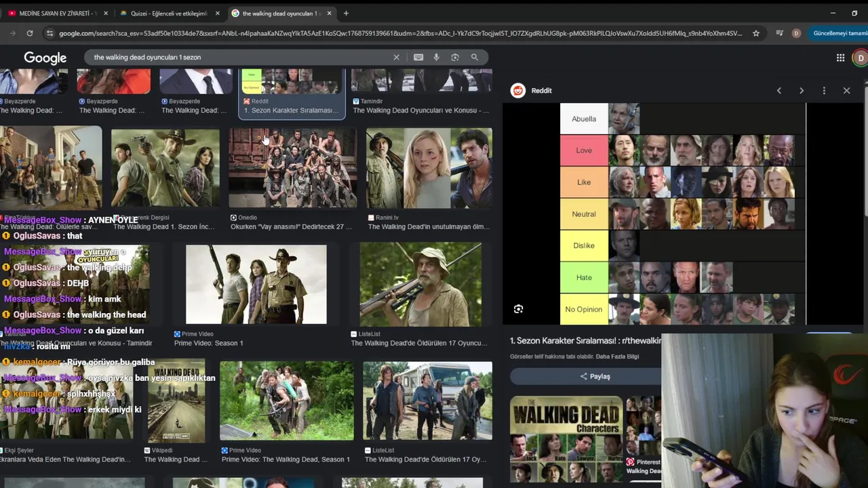Reload the page with the refresh icon

[30, 33]
